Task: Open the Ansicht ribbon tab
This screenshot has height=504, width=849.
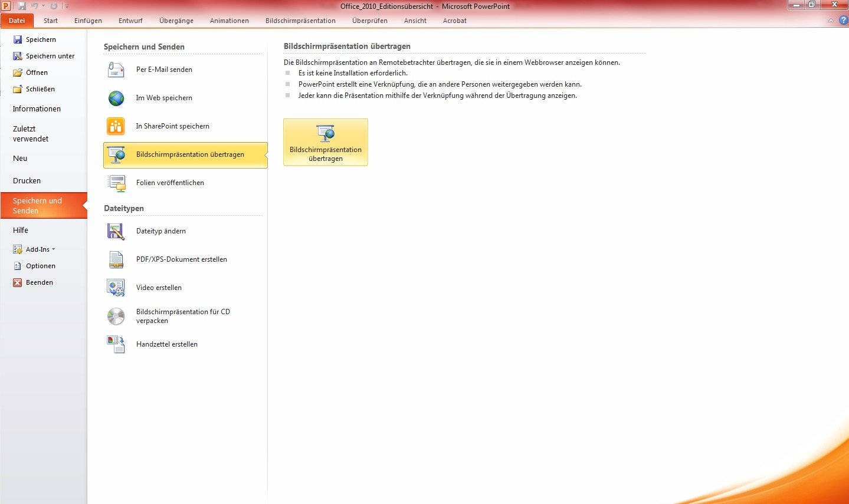Action: pyautogui.click(x=415, y=21)
